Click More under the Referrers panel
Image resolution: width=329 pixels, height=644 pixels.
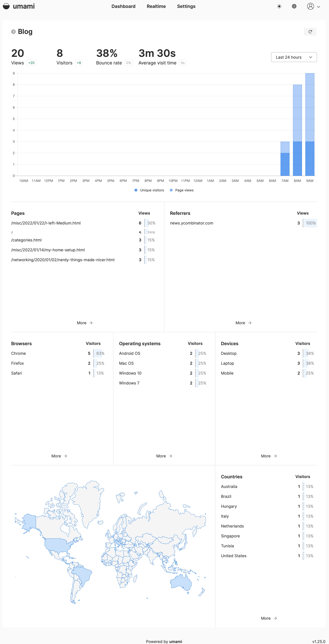(243, 323)
